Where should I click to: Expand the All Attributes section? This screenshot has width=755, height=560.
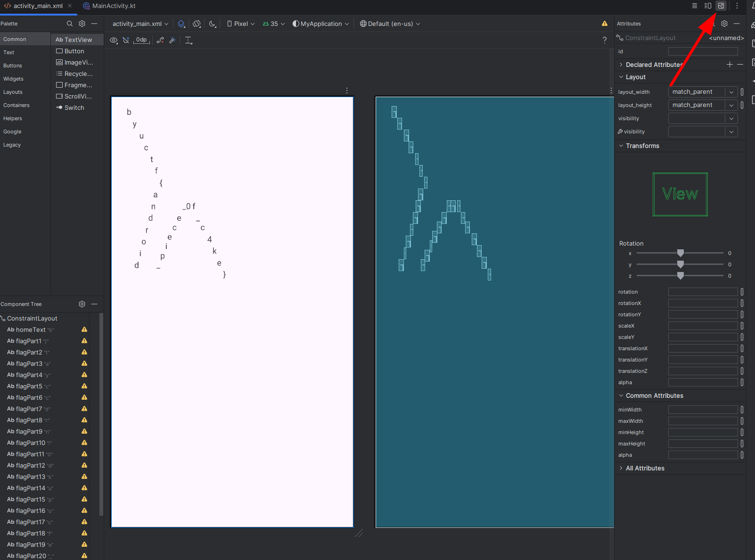645,468
